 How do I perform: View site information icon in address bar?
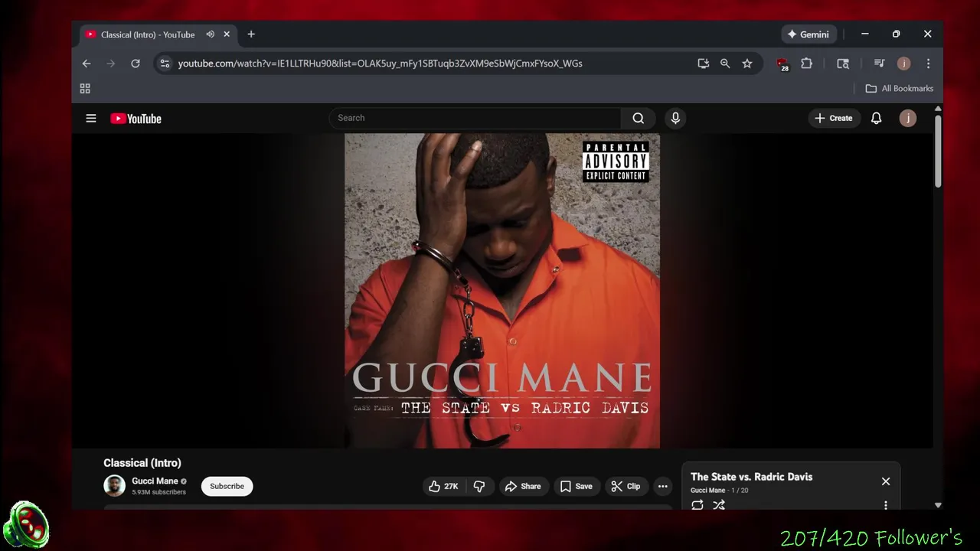pos(165,64)
